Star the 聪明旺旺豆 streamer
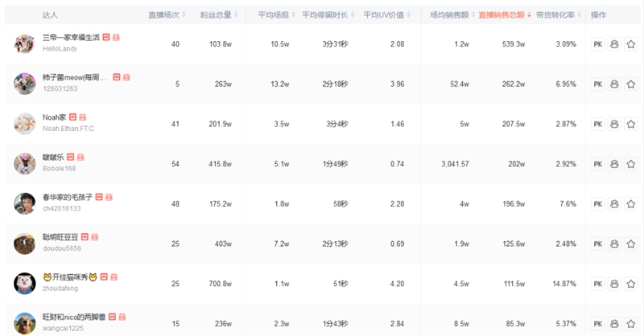Screen dimensions: 644x336 (630, 244)
